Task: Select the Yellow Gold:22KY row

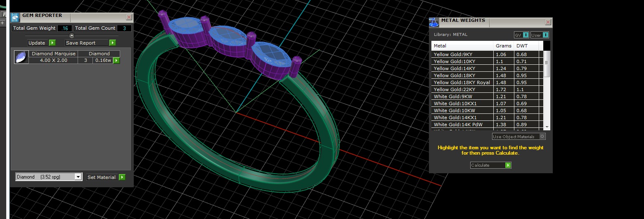Action: point(488,89)
